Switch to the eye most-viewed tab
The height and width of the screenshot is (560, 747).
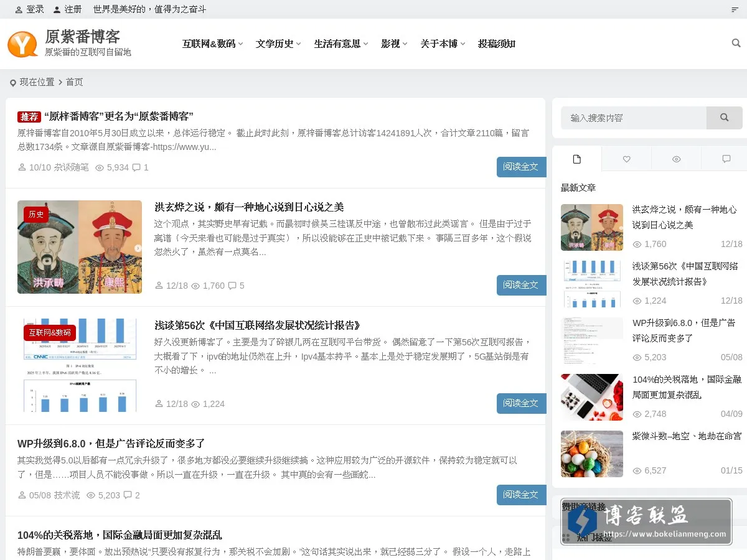677,159
